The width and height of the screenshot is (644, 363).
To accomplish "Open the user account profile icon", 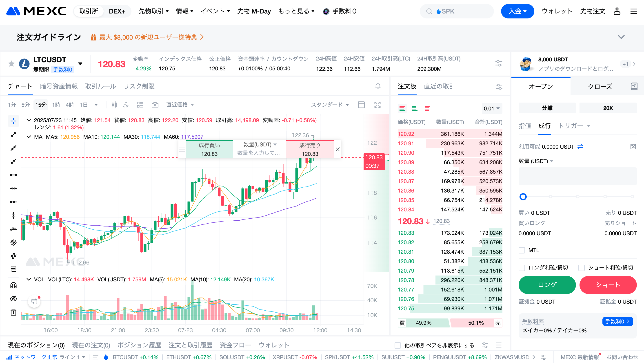I will (617, 11).
